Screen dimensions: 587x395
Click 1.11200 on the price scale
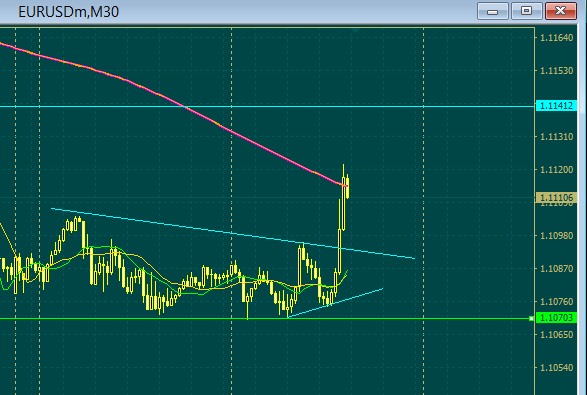[x=556, y=170]
